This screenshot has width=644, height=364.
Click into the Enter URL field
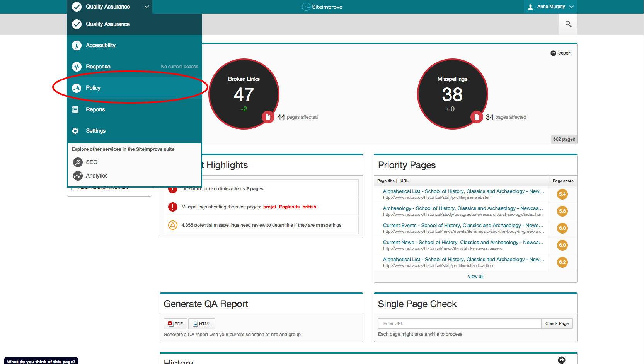point(459,323)
